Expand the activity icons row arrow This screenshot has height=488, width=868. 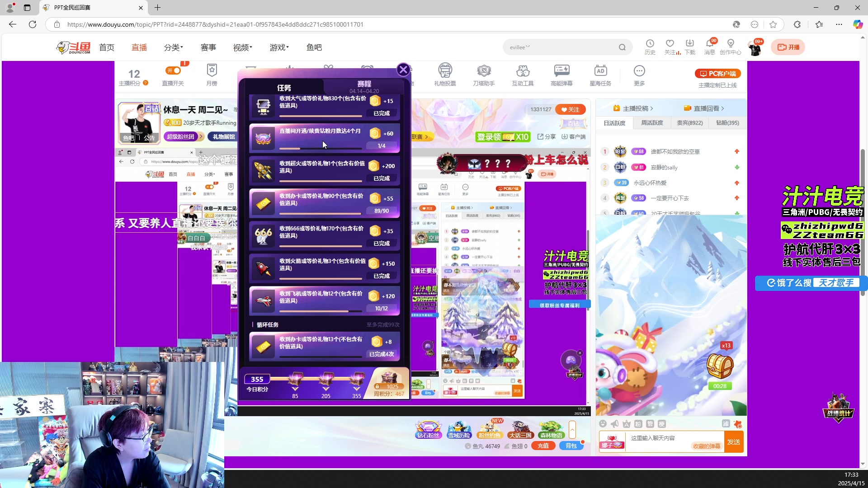click(x=572, y=429)
